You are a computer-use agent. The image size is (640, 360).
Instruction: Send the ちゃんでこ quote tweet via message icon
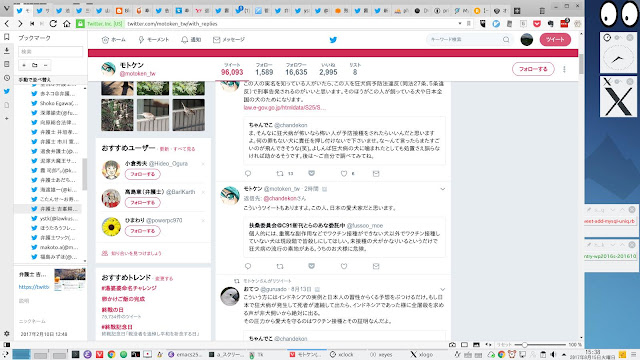(x=376, y=173)
